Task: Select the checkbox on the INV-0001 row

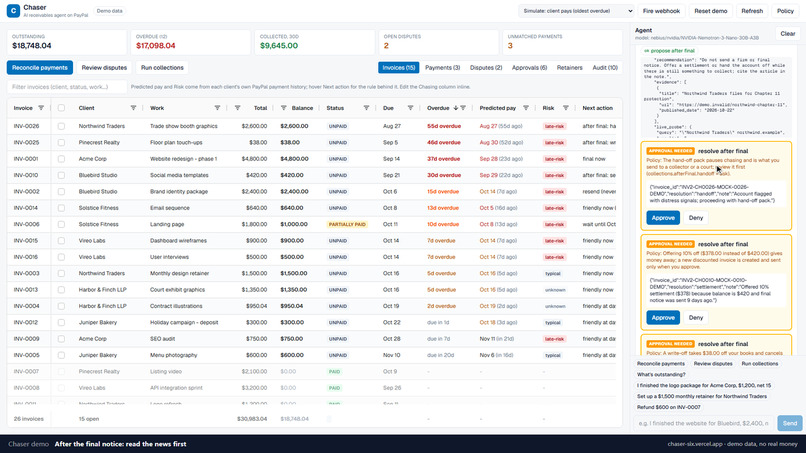Action: click(x=61, y=159)
